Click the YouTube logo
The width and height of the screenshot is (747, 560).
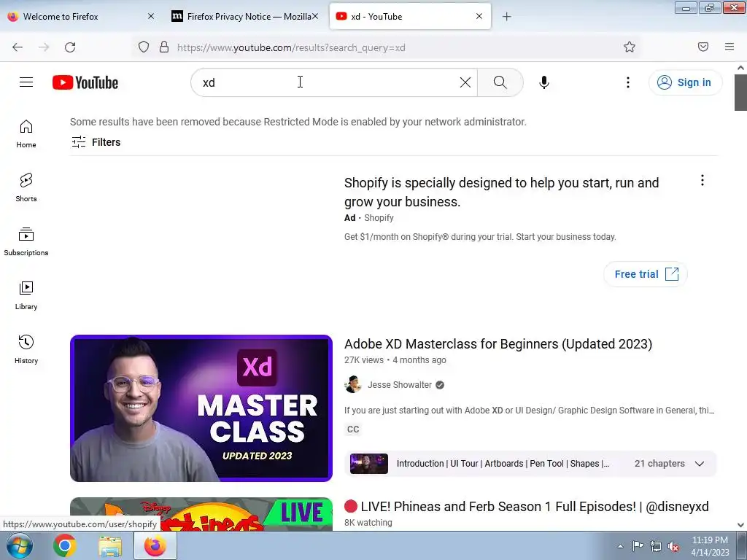pyautogui.click(x=85, y=82)
